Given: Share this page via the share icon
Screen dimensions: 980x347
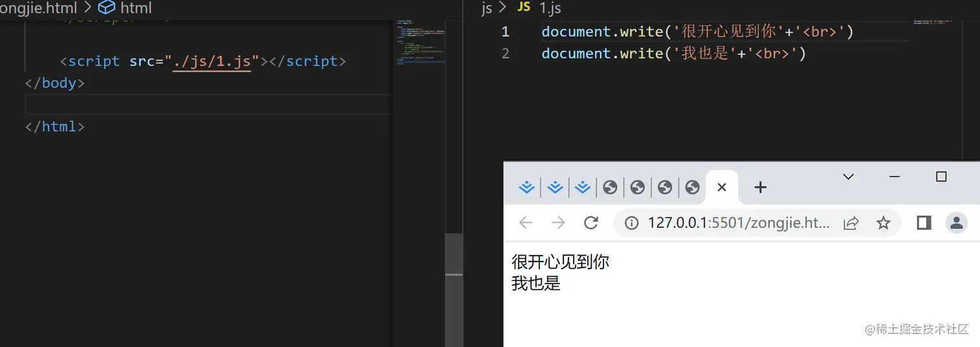Looking at the screenshot, I should 851,223.
